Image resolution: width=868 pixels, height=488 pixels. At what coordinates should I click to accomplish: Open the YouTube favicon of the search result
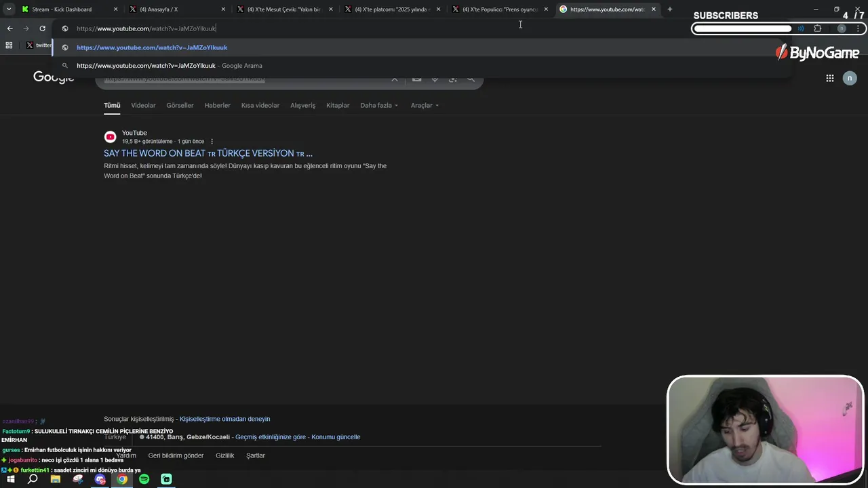110,137
